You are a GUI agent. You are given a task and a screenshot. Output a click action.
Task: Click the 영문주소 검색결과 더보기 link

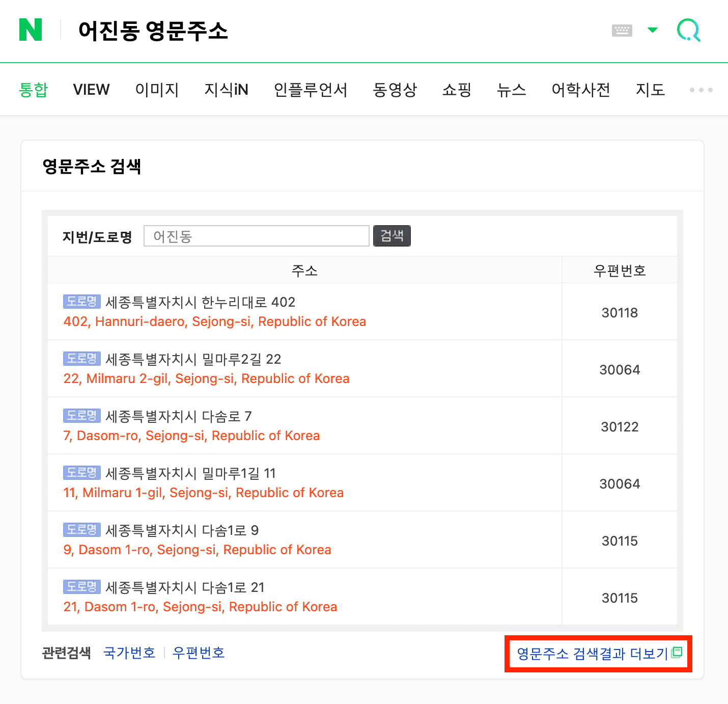(593, 654)
